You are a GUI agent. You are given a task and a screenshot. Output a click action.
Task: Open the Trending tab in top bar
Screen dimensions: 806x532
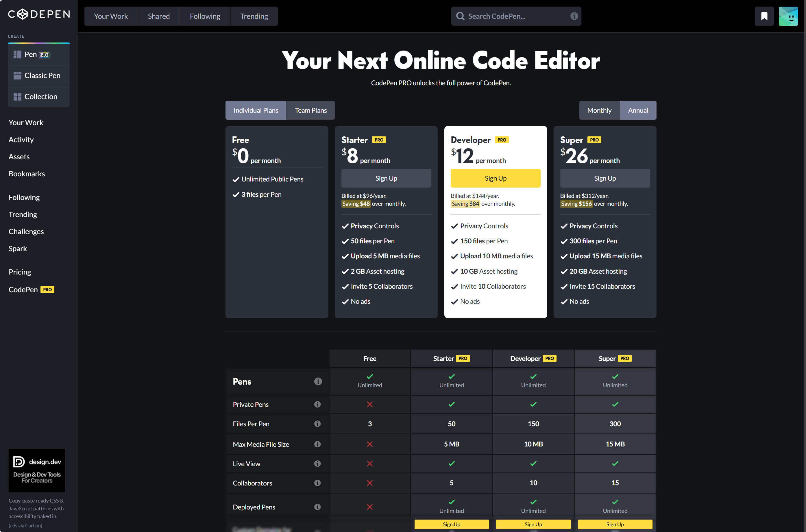point(254,16)
